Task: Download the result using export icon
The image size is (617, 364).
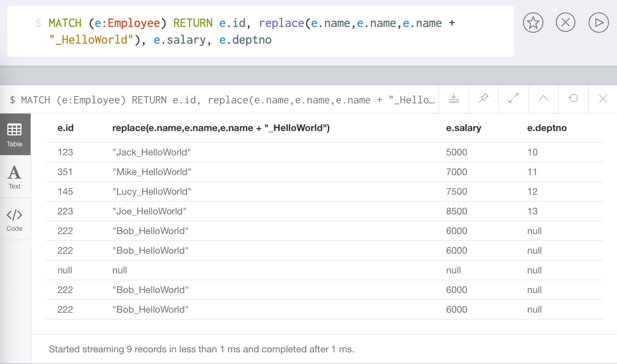Action: point(454,99)
